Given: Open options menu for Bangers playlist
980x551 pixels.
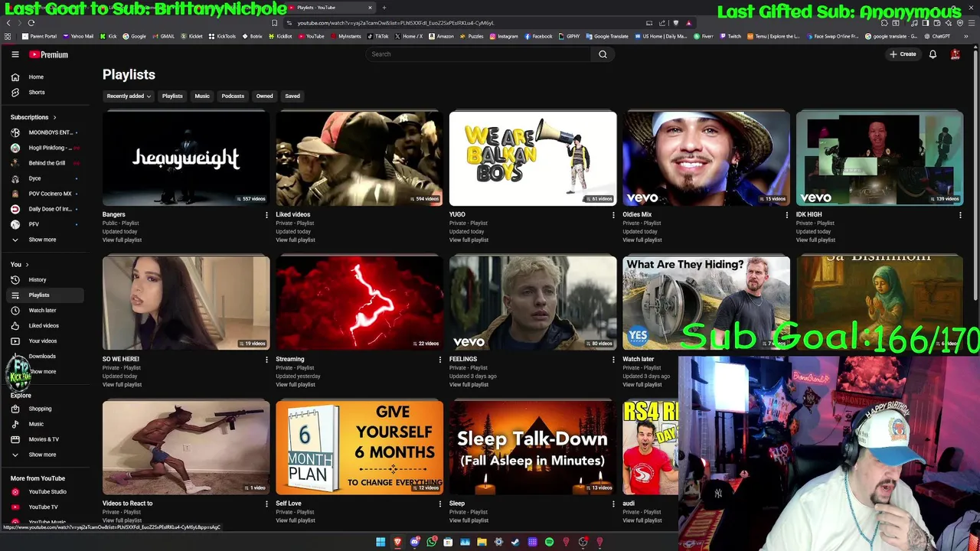Looking at the screenshot, I should 266,215.
